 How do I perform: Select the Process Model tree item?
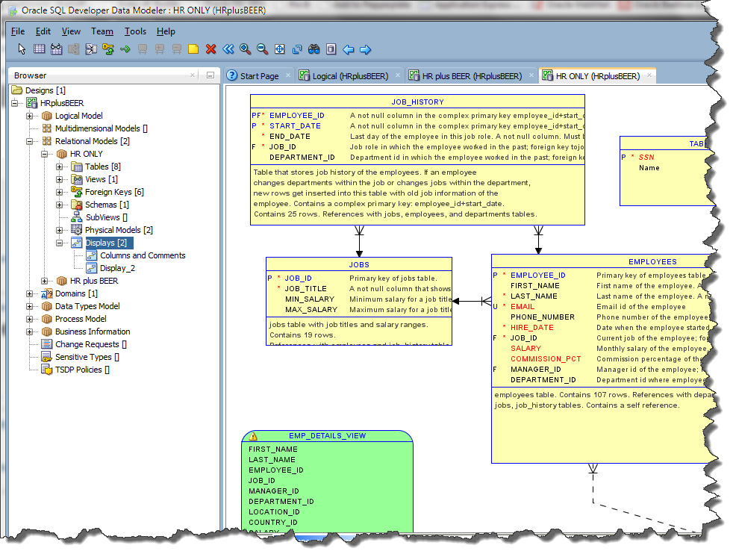pyautogui.click(x=81, y=319)
